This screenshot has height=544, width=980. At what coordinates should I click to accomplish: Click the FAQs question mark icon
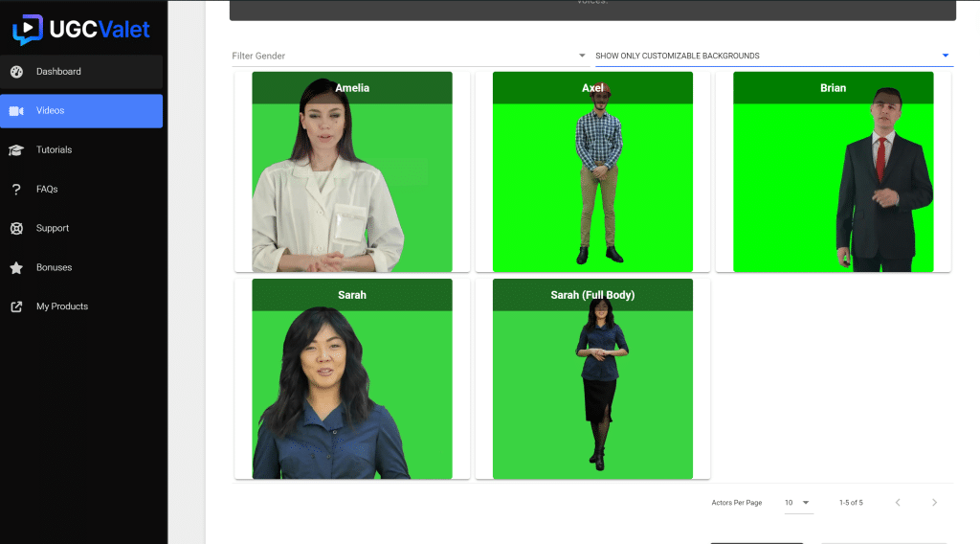pos(17,189)
